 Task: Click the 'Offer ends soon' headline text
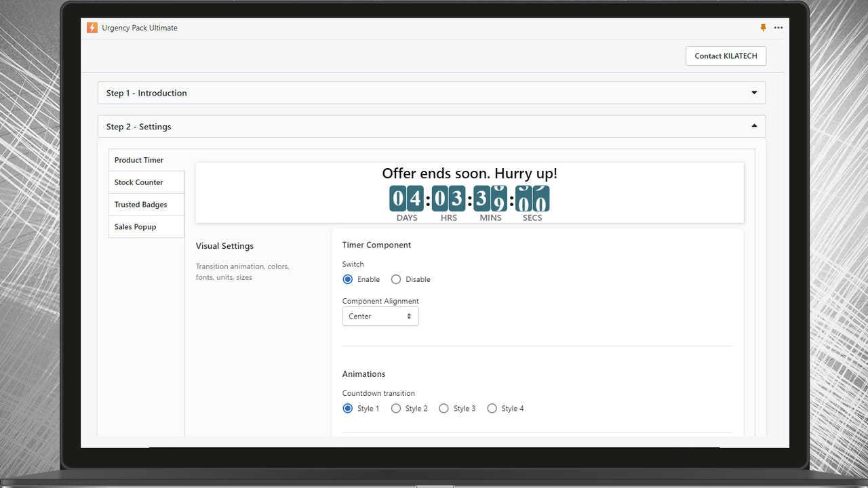coord(469,174)
